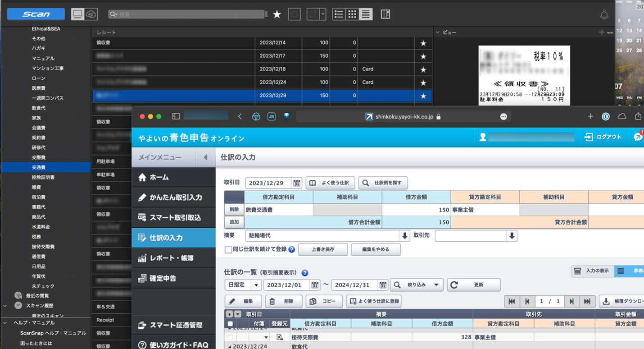The height and width of the screenshot is (349, 644).
Task: Click the Safari back arrow
Action: 240,116
